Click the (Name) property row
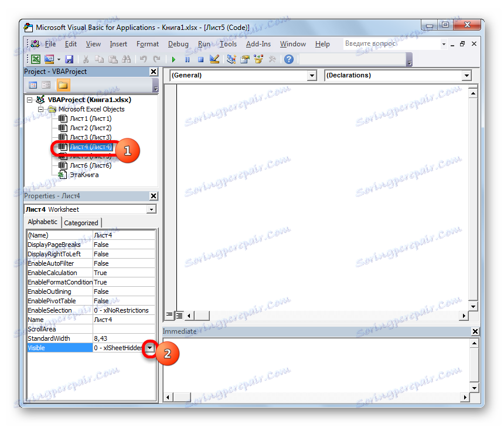The width and height of the screenshot is (504, 427). click(x=91, y=236)
